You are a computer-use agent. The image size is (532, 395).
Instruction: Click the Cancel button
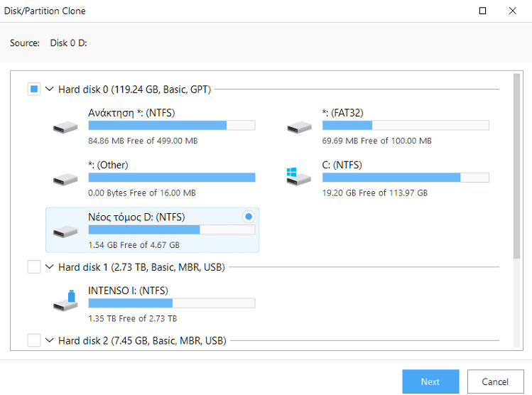click(x=495, y=382)
